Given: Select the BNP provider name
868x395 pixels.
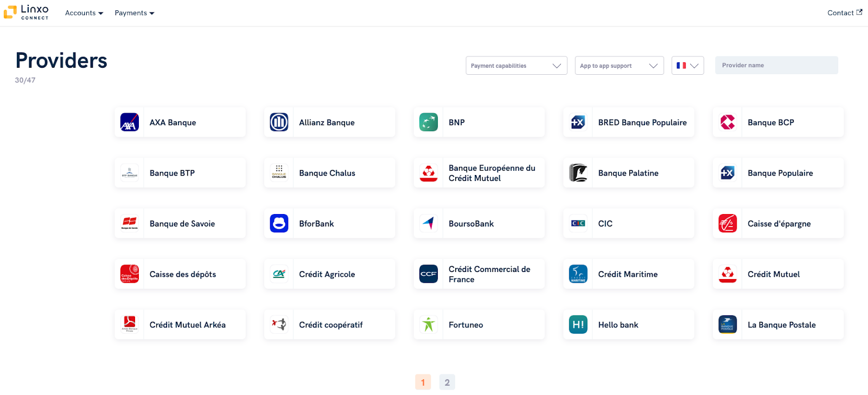Looking at the screenshot, I should [457, 122].
